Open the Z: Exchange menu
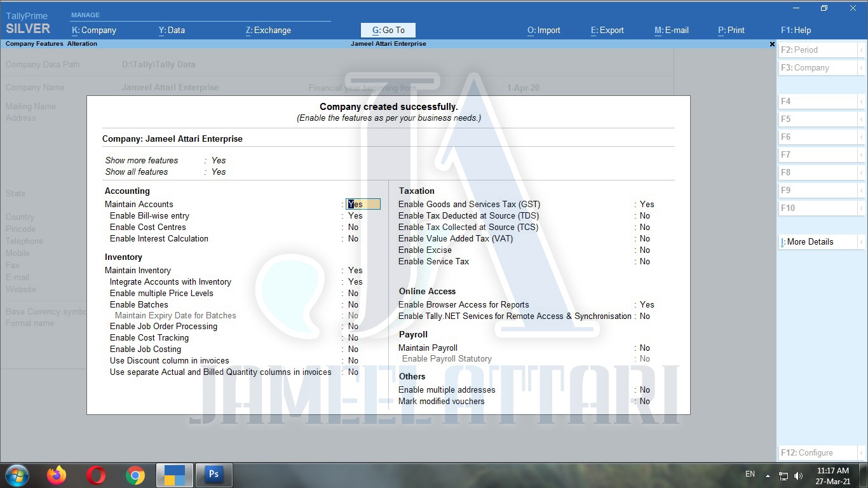The height and width of the screenshot is (488, 868). coord(268,30)
